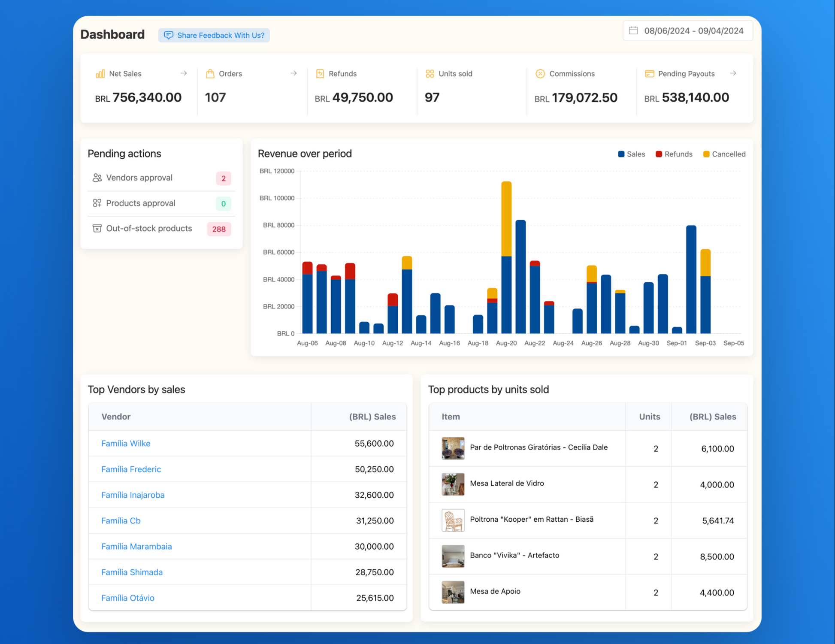
Task: Open the Net Sales details arrow
Action: click(x=184, y=73)
